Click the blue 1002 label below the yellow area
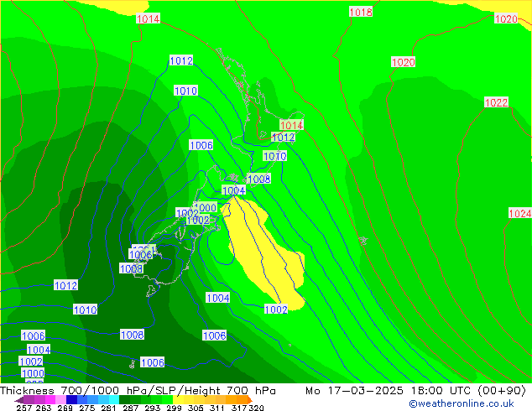 pyautogui.click(x=276, y=310)
